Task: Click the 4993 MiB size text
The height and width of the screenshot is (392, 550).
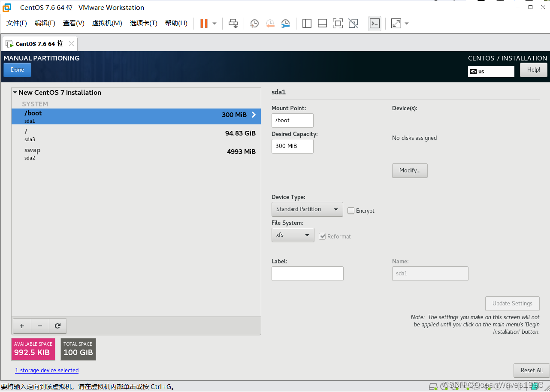Action: (x=241, y=152)
